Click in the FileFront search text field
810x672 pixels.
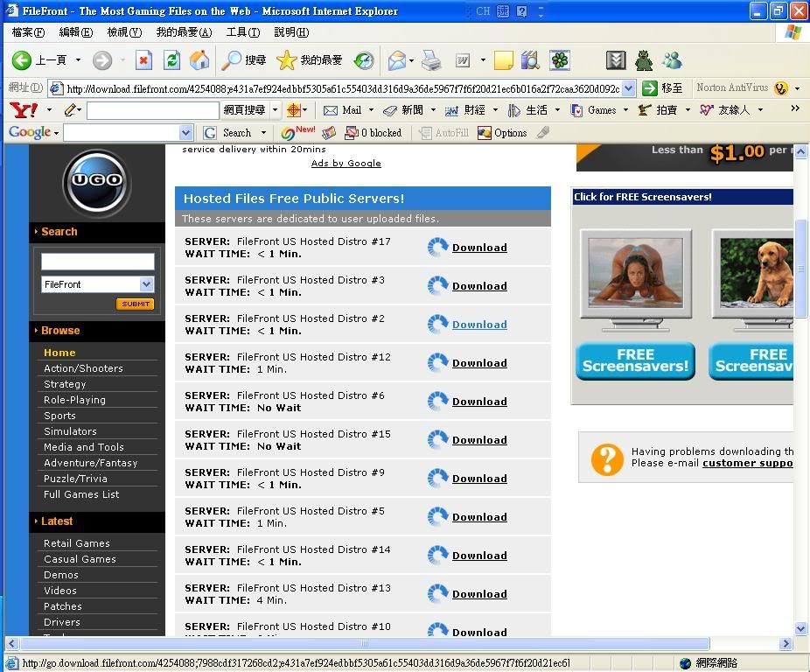(98, 261)
